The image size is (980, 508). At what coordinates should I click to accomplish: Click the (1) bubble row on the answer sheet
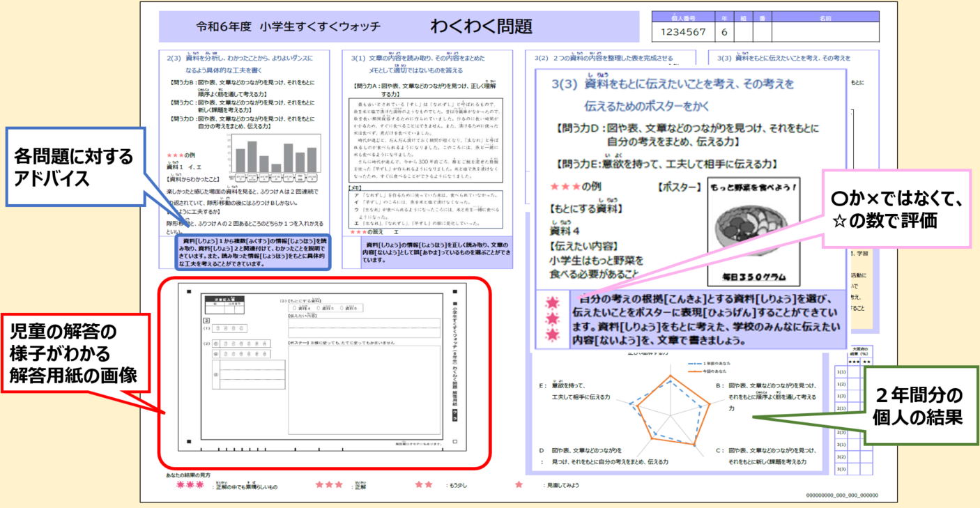(x=229, y=328)
